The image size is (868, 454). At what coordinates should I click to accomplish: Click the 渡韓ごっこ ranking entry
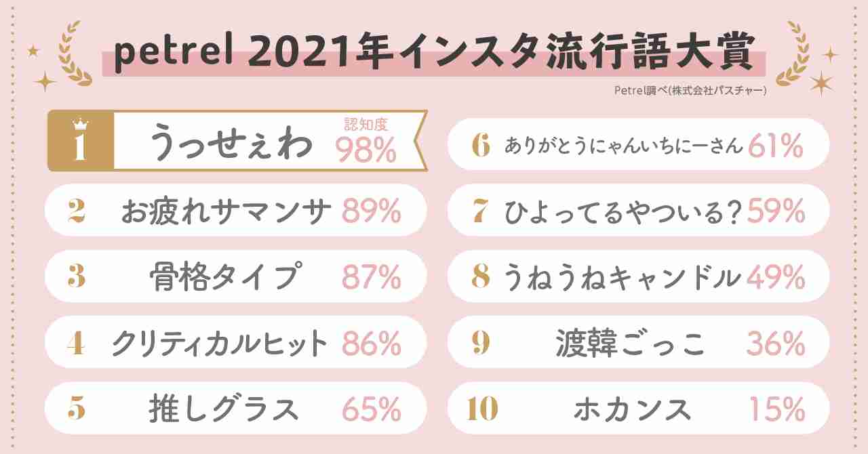point(639,343)
